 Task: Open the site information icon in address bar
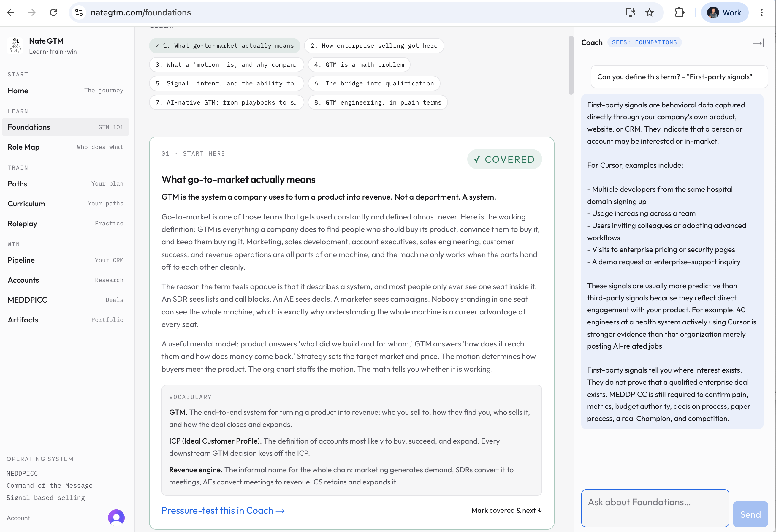[x=79, y=13]
